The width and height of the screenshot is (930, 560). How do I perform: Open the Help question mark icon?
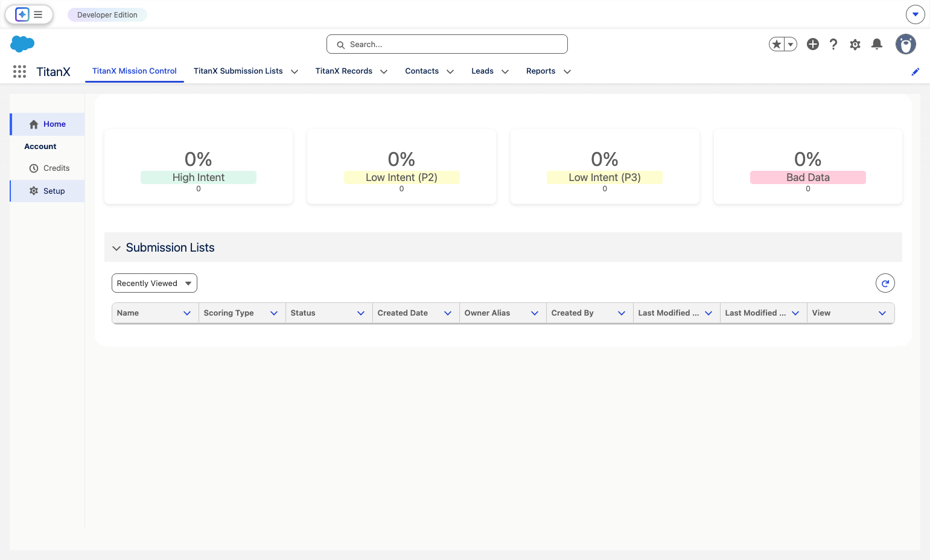pos(833,44)
